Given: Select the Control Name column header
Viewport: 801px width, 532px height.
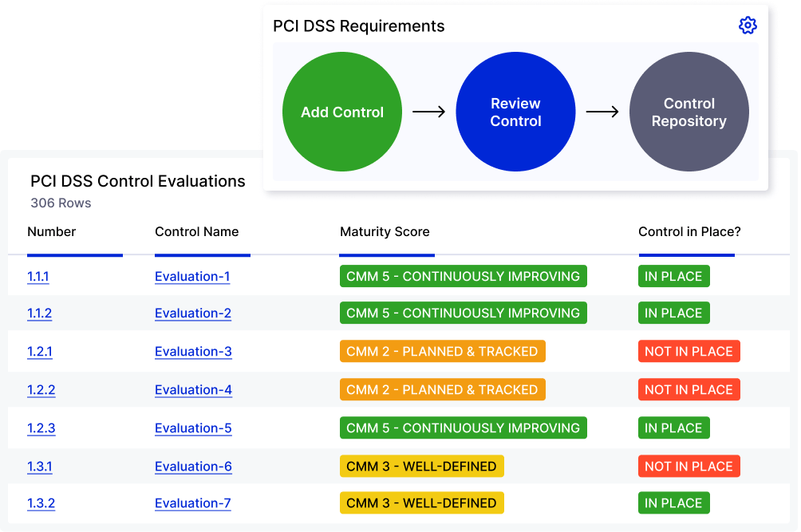Looking at the screenshot, I should tap(196, 231).
